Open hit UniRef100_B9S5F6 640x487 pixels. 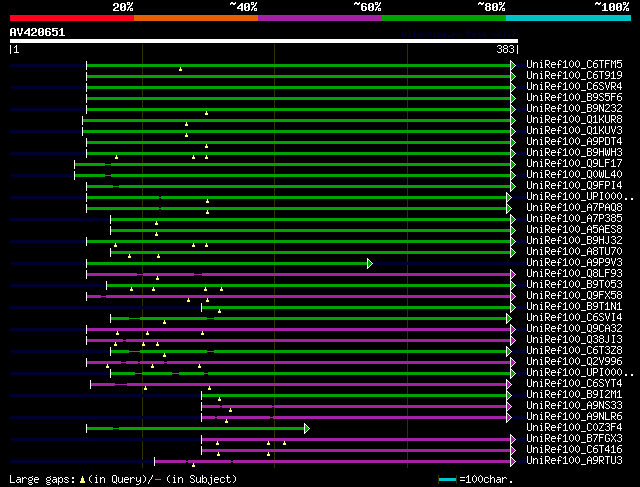[x=574, y=98]
